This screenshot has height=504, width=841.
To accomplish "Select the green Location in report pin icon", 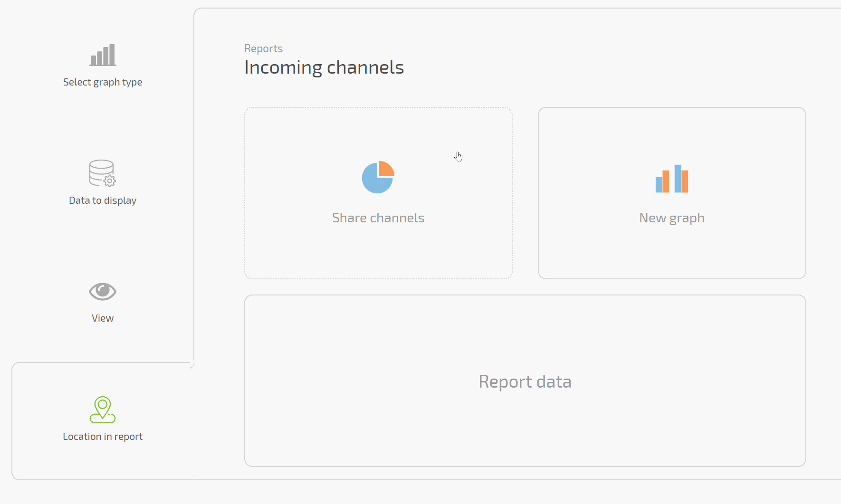I will [x=103, y=409].
